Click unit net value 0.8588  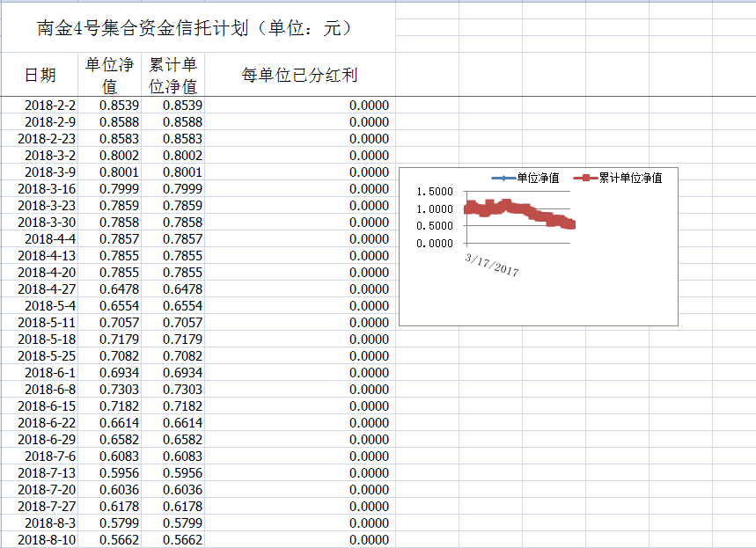tap(109, 122)
